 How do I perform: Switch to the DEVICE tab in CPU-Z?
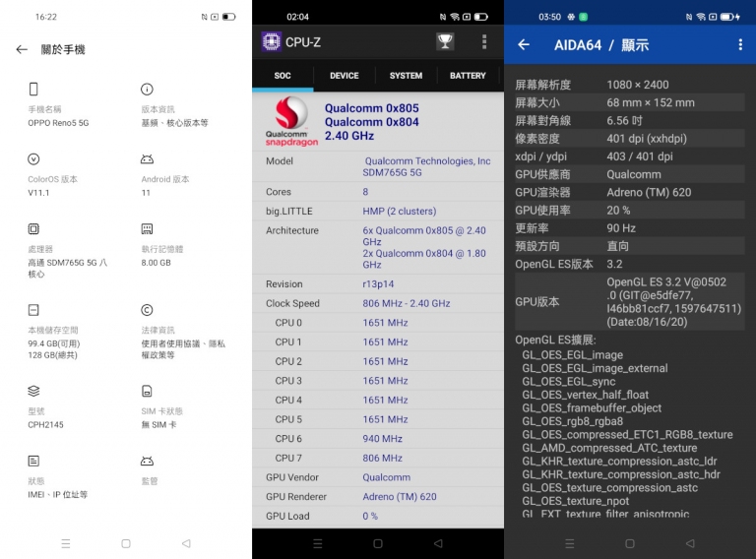point(345,76)
